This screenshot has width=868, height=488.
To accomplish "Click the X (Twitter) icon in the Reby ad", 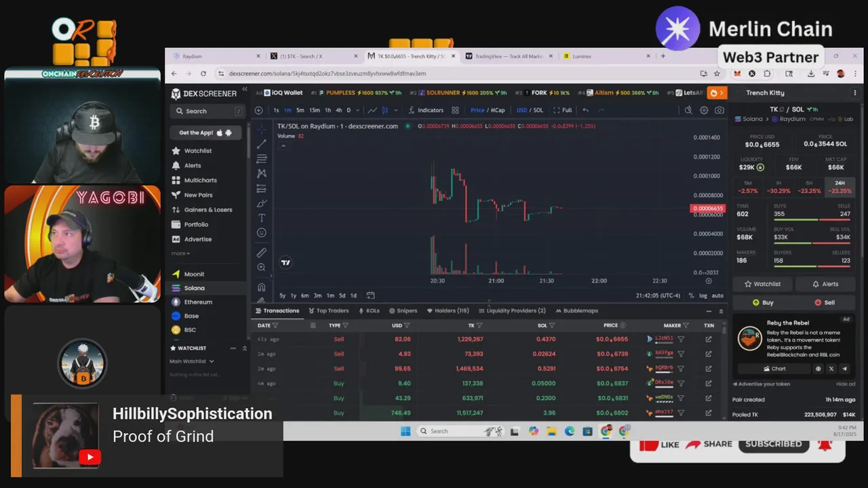I will [x=831, y=369].
